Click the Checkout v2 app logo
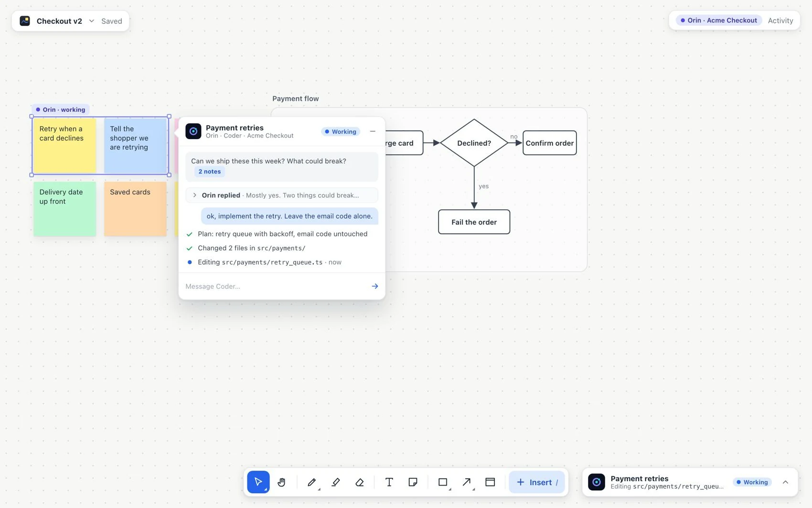812x508 pixels. [x=25, y=21]
